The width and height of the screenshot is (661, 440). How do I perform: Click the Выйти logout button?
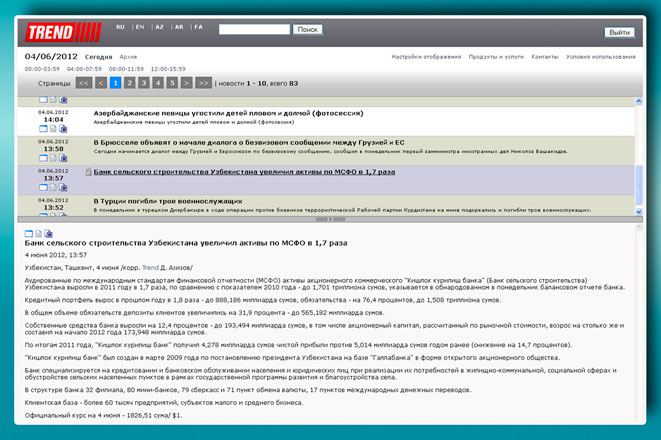[620, 32]
